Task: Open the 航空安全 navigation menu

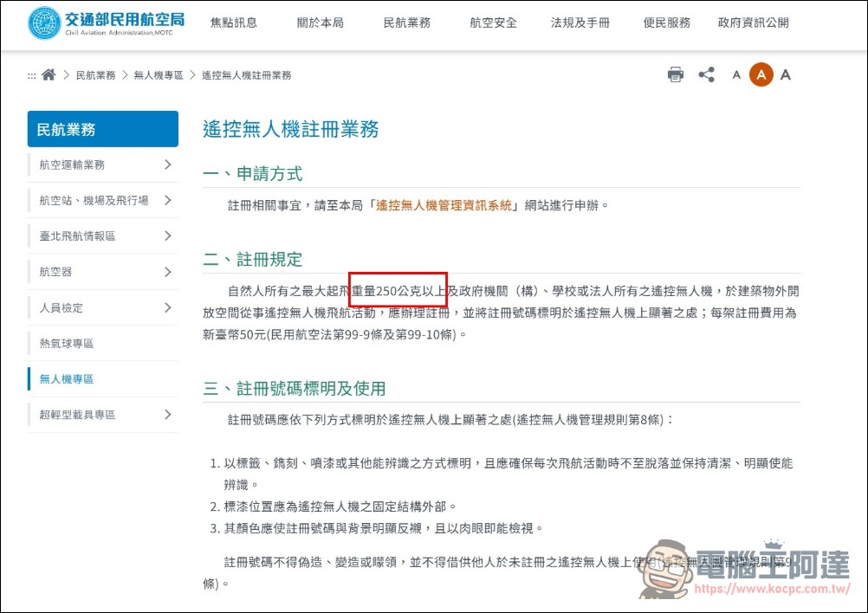Action: pyautogui.click(x=492, y=23)
